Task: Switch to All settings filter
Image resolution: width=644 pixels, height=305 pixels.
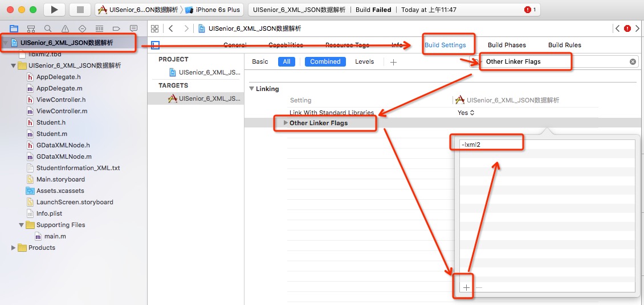Action: pyautogui.click(x=286, y=61)
